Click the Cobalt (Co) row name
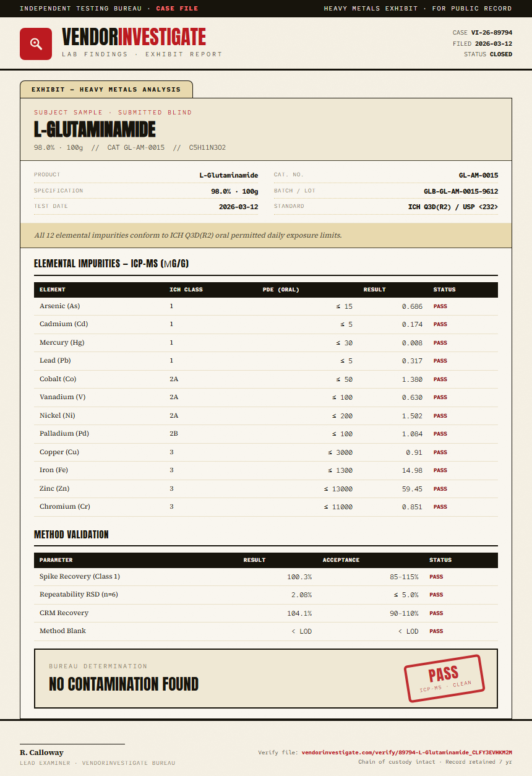 58,379
